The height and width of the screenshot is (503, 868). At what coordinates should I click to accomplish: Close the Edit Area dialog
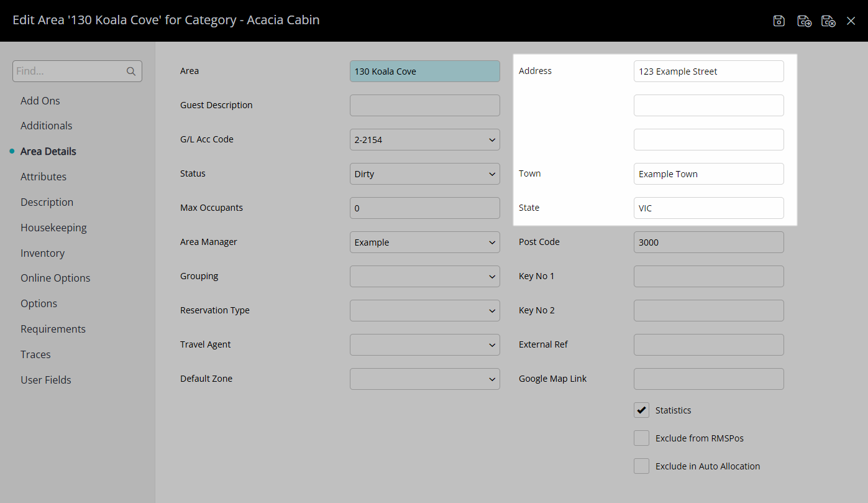point(851,21)
